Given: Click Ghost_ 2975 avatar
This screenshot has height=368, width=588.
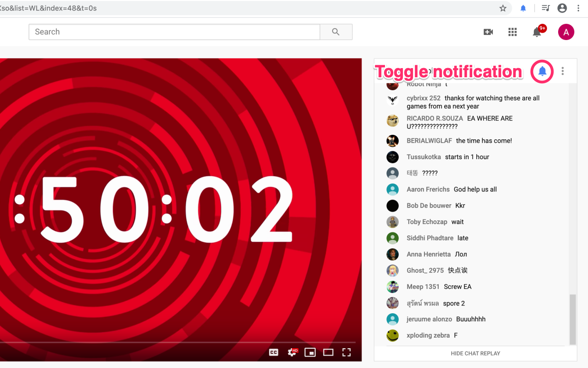Looking at the screenshot, I should tap(392, 270).
